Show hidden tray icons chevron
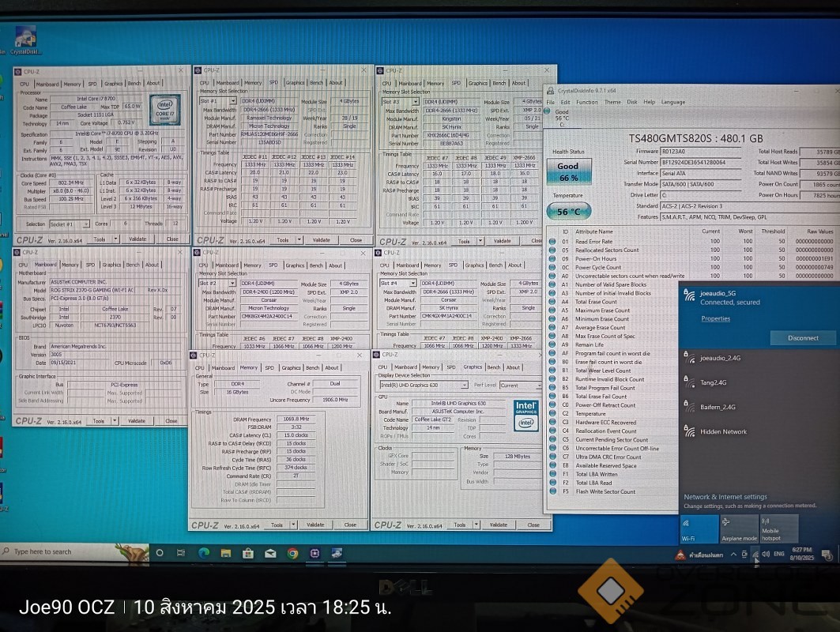This screenshot has height=632, width=840. point(733,555)
